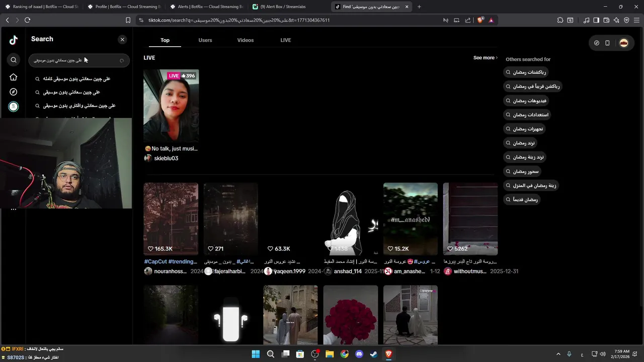Viewport: 644px width, 362px height.
Task: Open Discord from the taskbar
Action: pyautogui.click(x=359, y=354)
